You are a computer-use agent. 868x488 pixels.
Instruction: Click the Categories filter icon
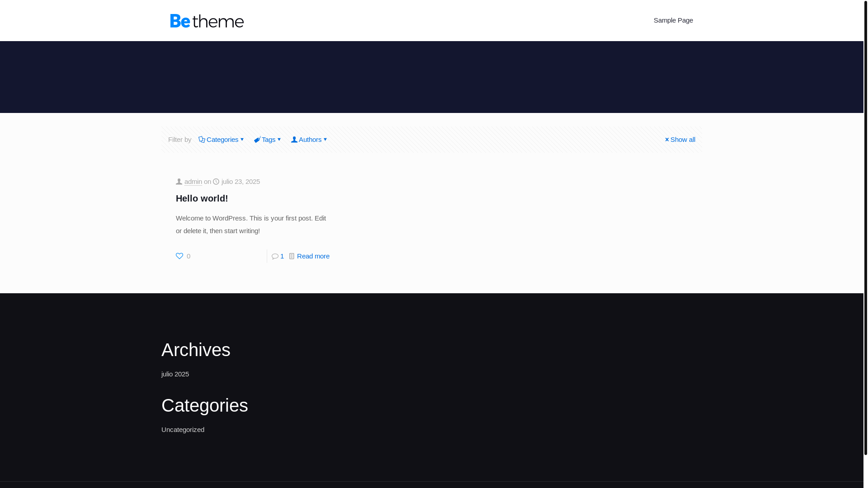click(202, 140)
